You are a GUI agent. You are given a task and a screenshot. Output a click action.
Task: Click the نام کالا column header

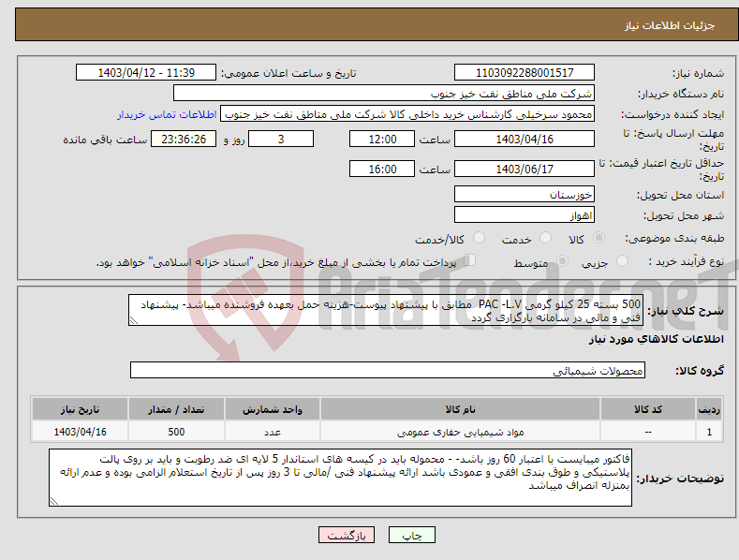coord(460,409)
